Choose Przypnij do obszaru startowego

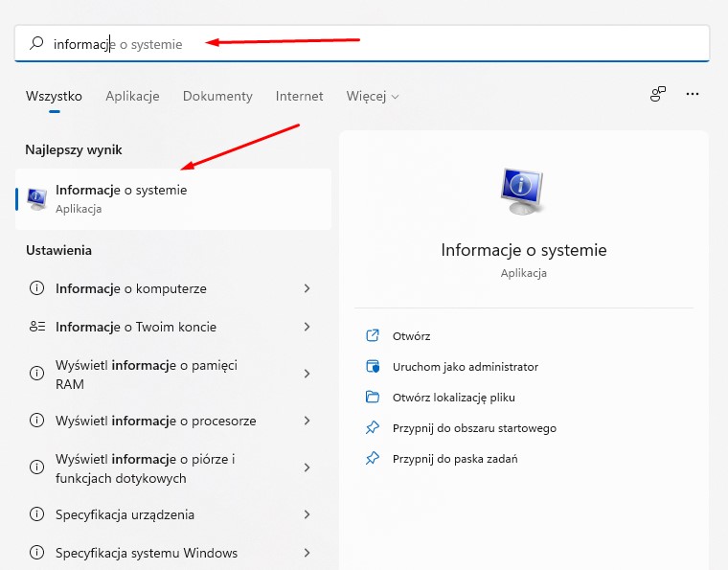pos(474,428)
